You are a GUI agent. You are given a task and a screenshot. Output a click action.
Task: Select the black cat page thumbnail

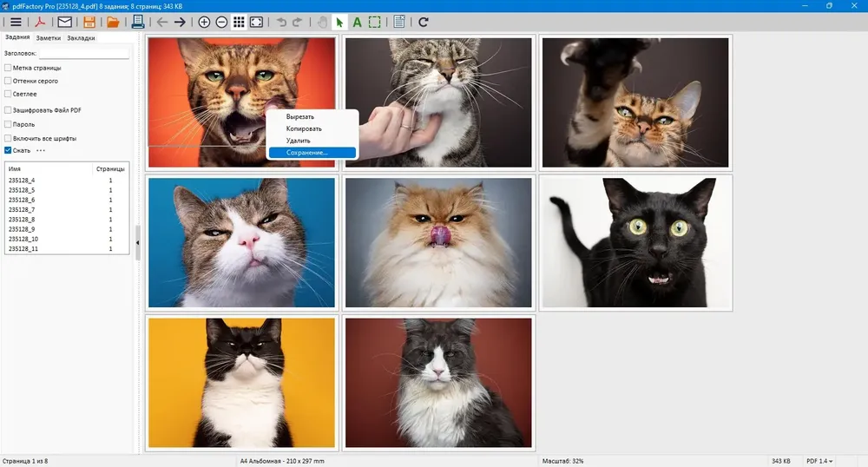click(635, 242)
